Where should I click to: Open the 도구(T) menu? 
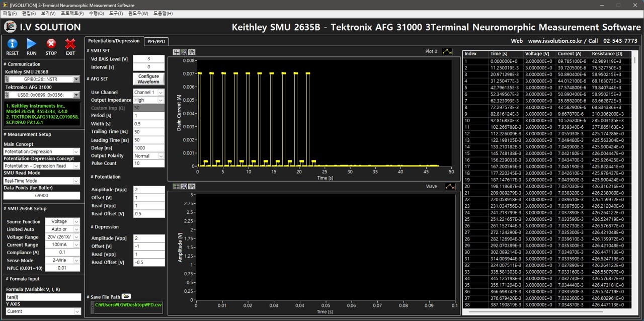(116, 13)
